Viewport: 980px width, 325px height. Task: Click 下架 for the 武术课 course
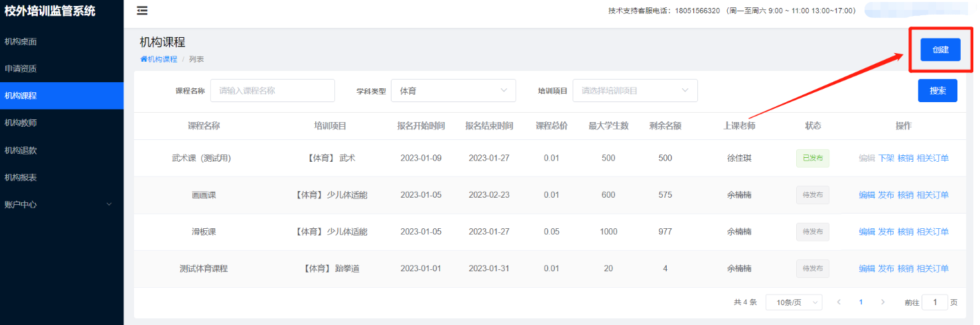886,158
